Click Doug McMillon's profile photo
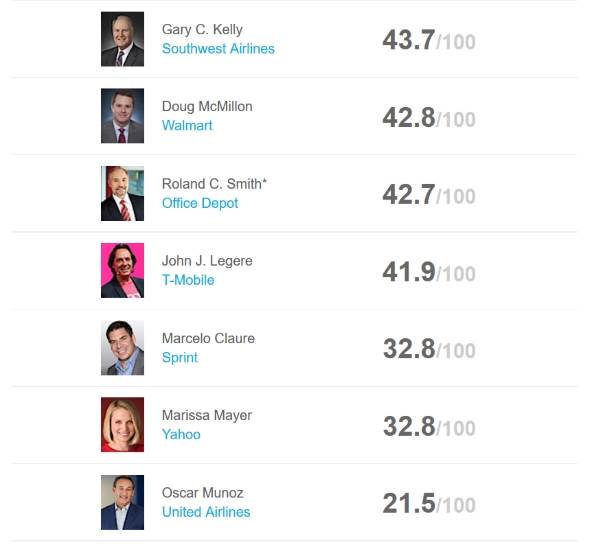Viewport: 610px width, 545px height. (x=122, y=116)
